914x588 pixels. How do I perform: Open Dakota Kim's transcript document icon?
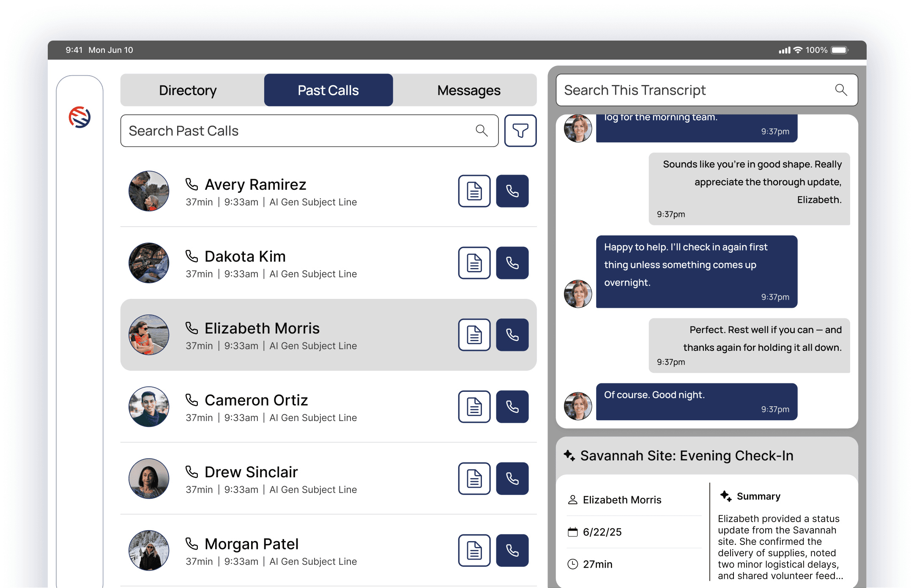click(474, 263)
